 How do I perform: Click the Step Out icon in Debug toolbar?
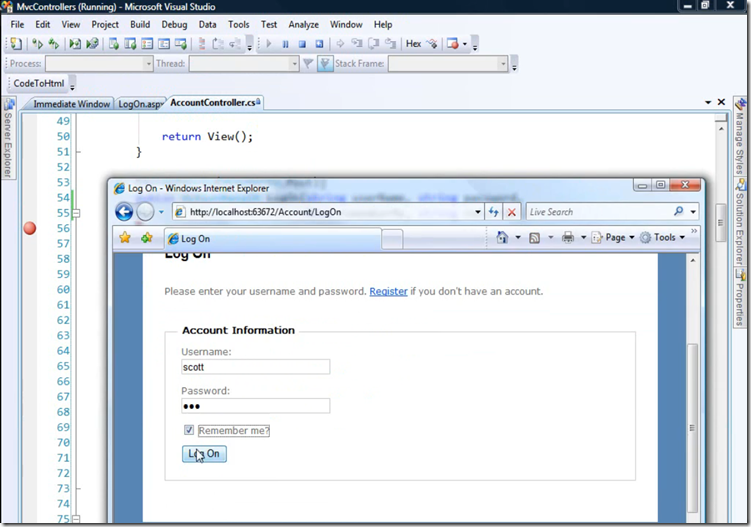(x=390, y=44)
